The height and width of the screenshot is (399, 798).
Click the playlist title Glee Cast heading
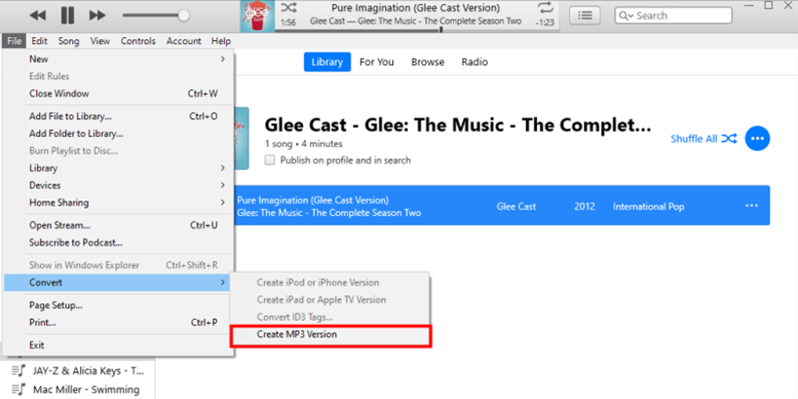(x=458, y=125)
